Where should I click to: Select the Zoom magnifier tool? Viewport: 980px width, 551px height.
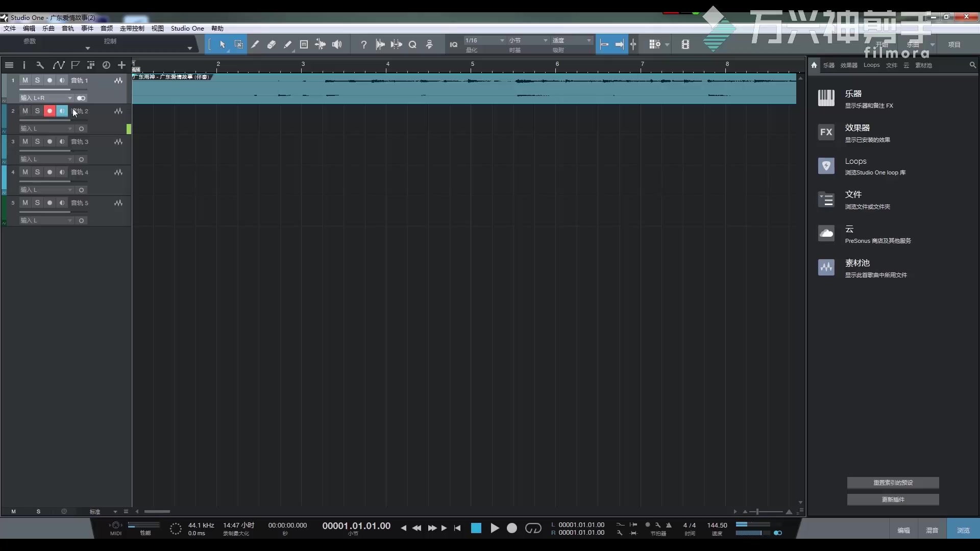pos(412,45)
